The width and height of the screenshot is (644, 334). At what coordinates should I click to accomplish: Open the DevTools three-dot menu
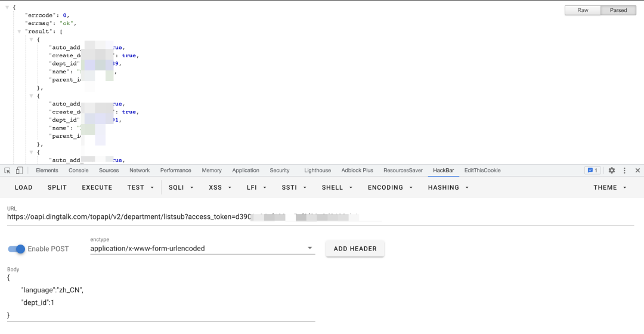(x=624, y=171)
